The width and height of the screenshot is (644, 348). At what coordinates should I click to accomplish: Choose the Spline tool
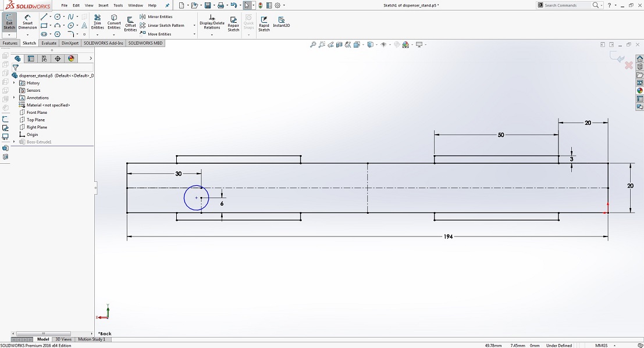[x=70, y=17]
